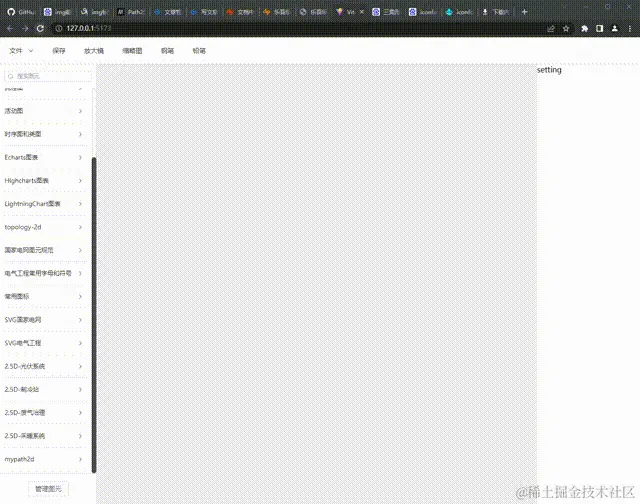This screenshot has height=504, width=640.
Task: Open the browser extensions puzzle icon
Action: [x=584, y=29]
